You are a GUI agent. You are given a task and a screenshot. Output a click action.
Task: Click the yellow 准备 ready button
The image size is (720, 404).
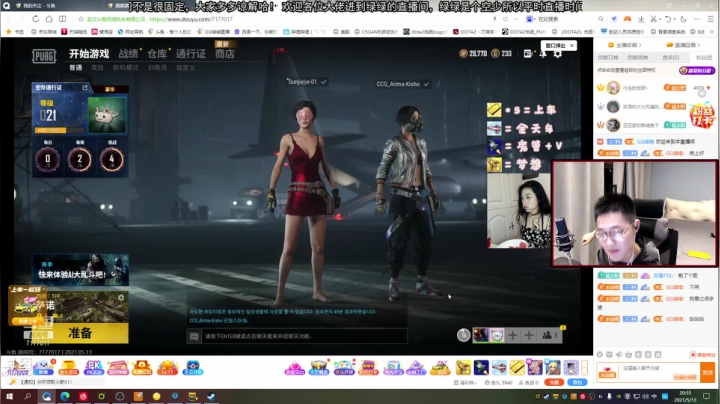click(x=80, y=333)
